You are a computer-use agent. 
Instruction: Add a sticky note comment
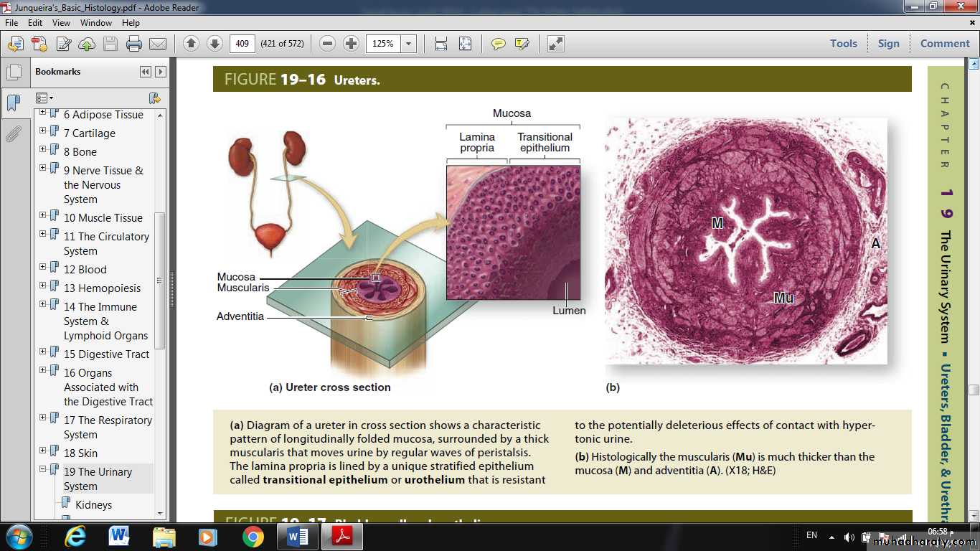pyautogui.click(x=498, y=44)
